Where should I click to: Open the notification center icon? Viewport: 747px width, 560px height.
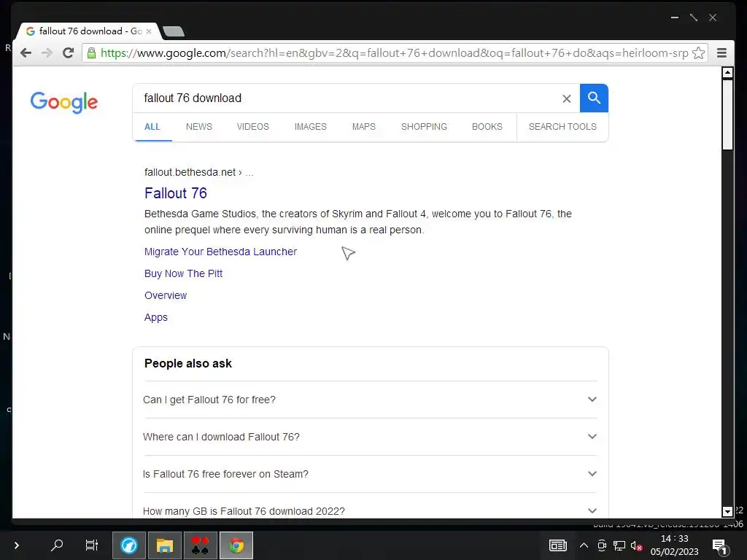pos(720,547)
